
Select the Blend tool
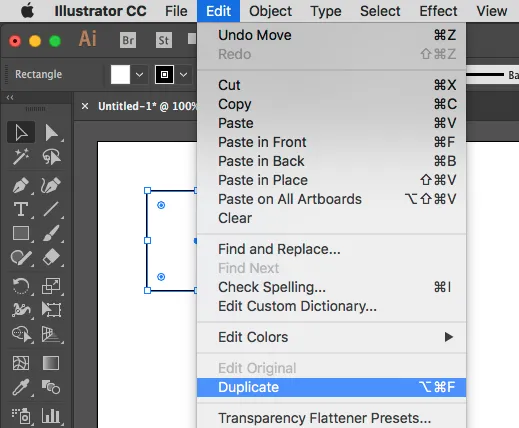[51, 387]
